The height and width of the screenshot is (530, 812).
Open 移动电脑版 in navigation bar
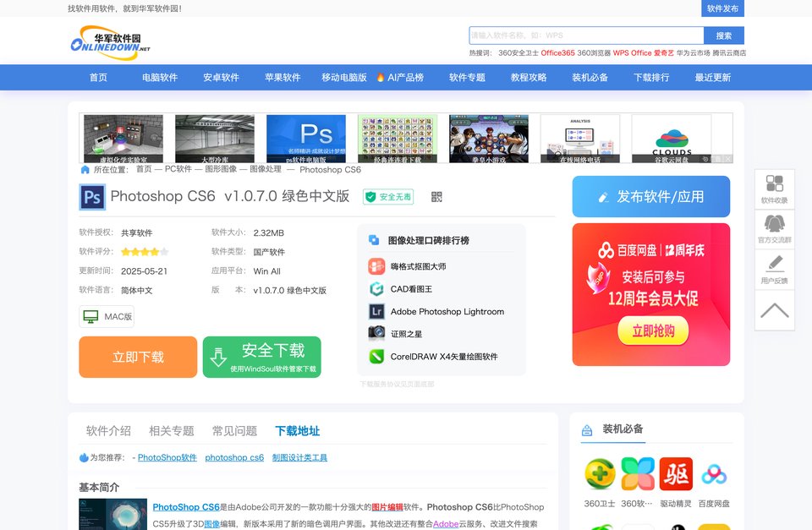click(x=344, y=77)
